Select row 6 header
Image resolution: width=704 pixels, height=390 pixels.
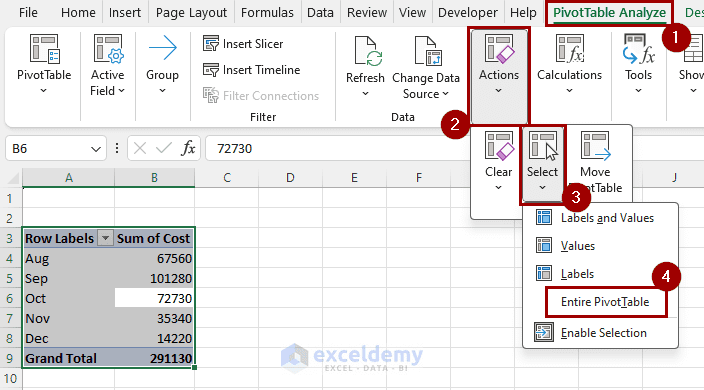pyautogui.click(x=10, y=298)
